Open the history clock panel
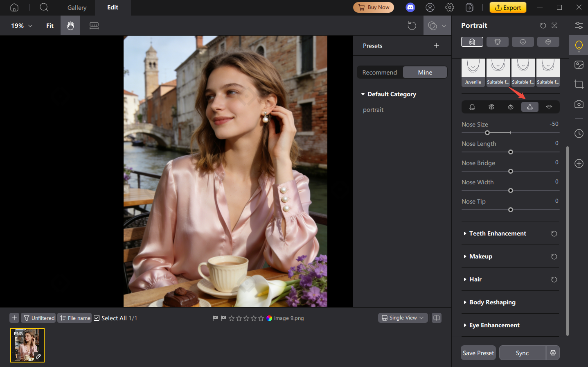Screen dimensions: 588x367 (579, 134)
